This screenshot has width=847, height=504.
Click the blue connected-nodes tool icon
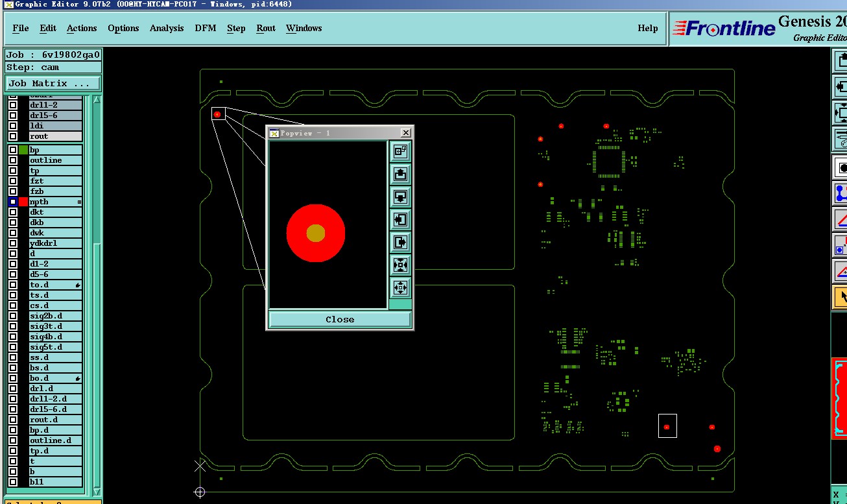coord(841,193)
